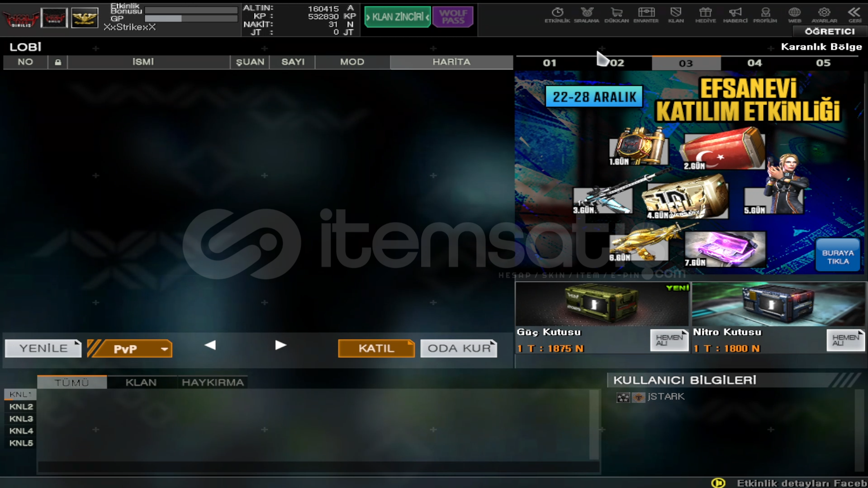
Task: Switch to channel KNL4
Action: click(x=21, y=431)
